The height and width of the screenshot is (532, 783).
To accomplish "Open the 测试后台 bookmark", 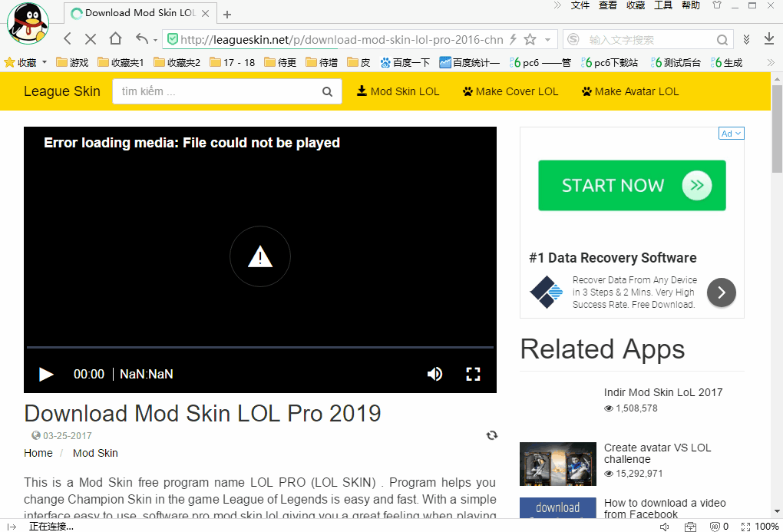I will coord(676,62).
